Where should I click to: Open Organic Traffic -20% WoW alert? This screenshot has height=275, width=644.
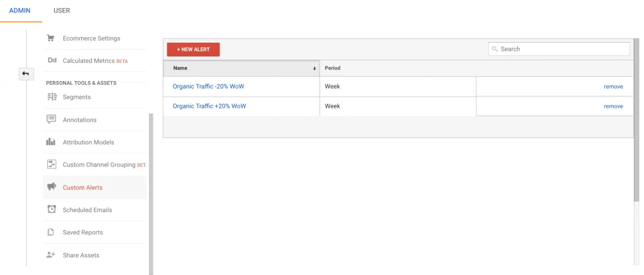coord(209,87)
